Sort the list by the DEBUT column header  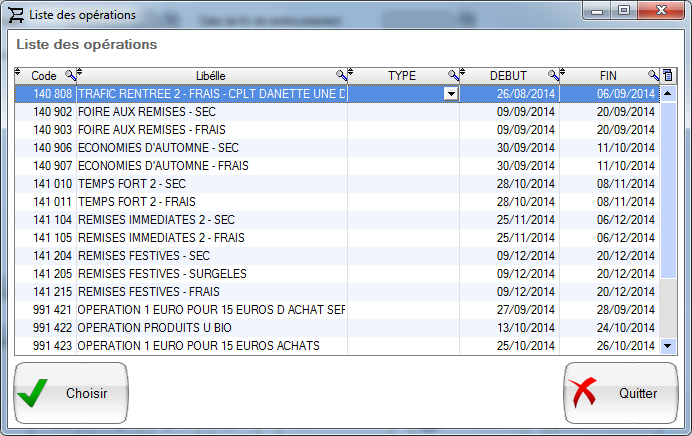pyautogui.click(x=507, y=76)
